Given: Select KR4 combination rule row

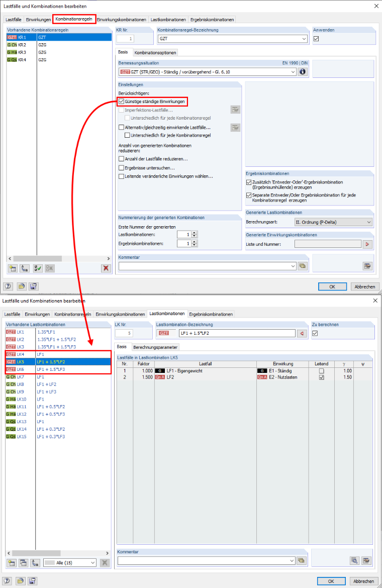Looking at the screenshot, I should [59, 60].
